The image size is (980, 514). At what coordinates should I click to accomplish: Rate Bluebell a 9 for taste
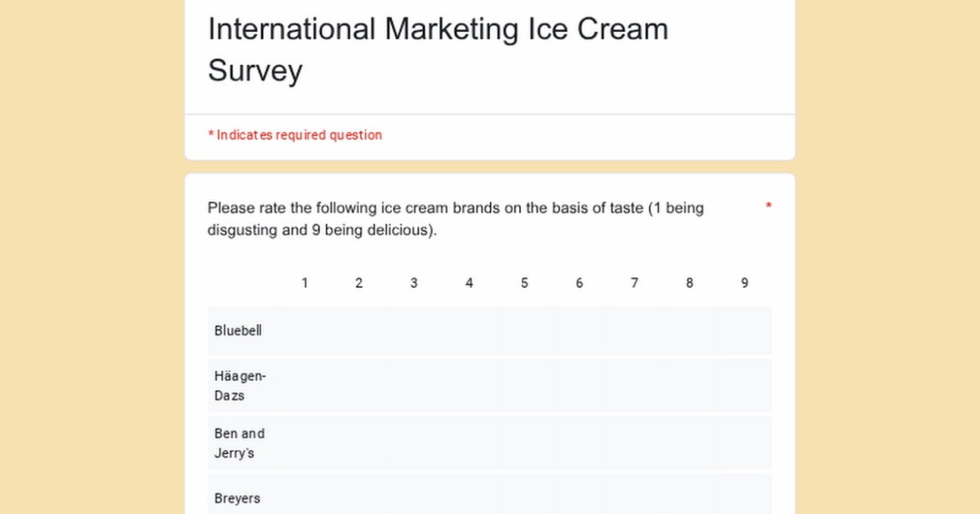[744, 331]
